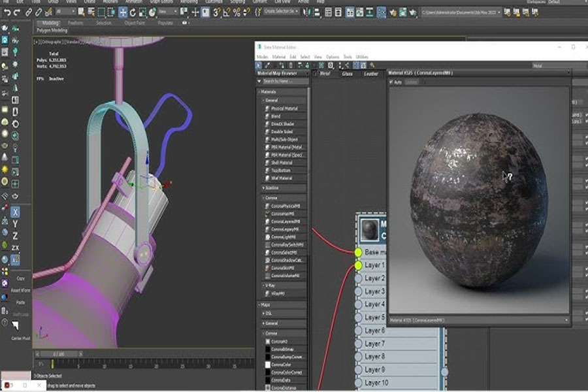Activate the Select and Move tool

[123, 12]
